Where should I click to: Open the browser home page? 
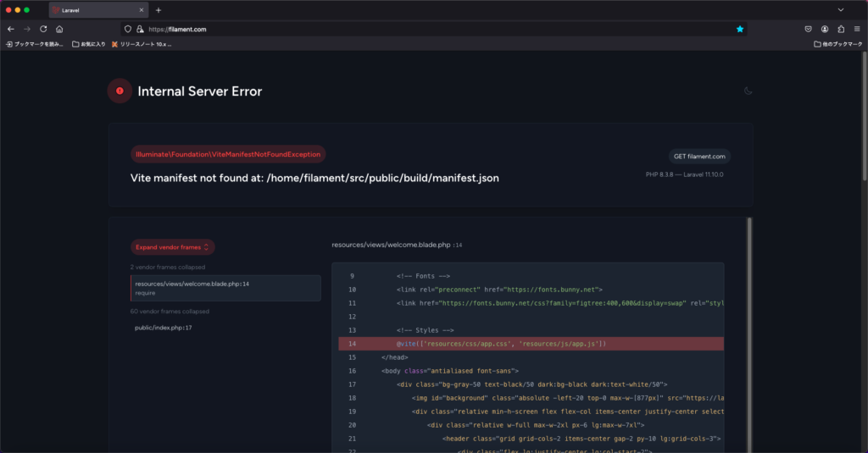(59, 29)
